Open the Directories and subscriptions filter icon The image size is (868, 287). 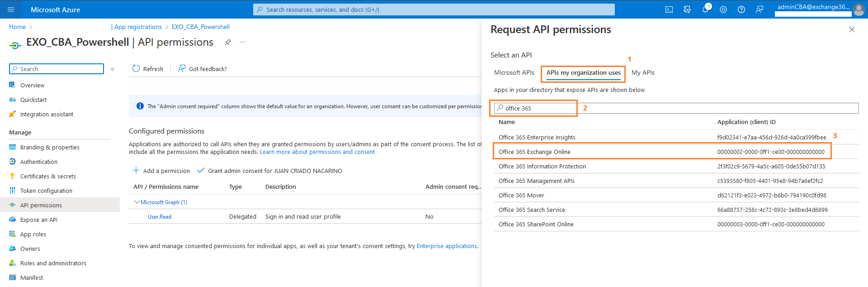point(687,10)
